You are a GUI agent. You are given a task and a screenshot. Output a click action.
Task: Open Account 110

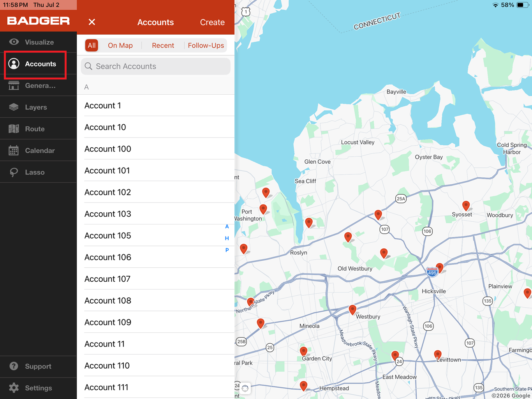click(x=156, y=366)
